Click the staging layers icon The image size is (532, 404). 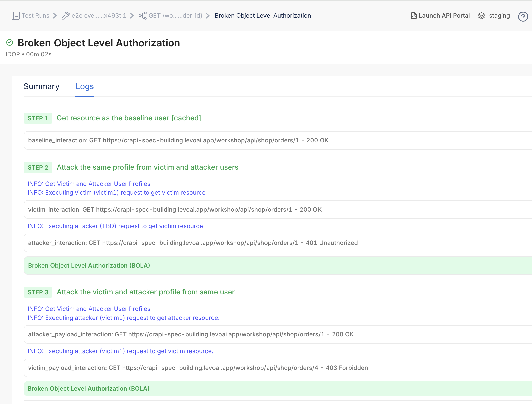click(481, 16)
